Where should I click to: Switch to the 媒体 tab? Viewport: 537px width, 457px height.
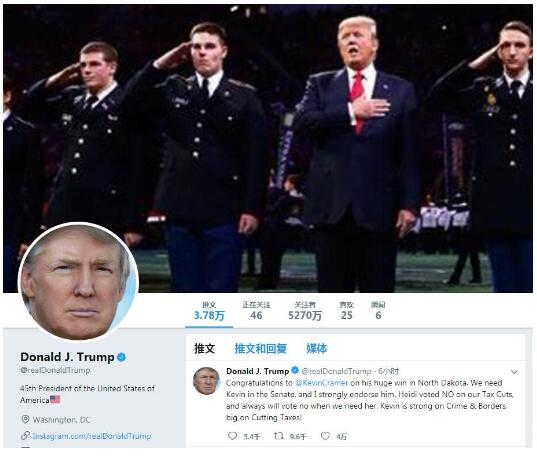pos(317,348)
